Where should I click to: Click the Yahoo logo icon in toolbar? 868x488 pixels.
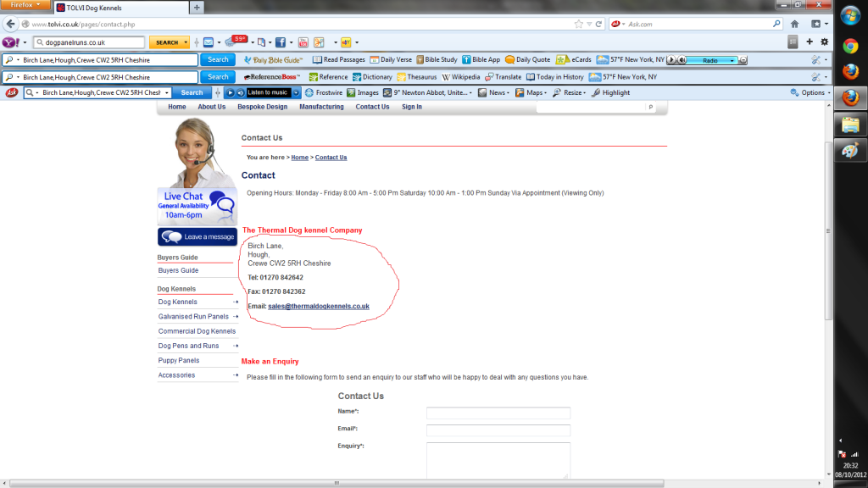10,42
